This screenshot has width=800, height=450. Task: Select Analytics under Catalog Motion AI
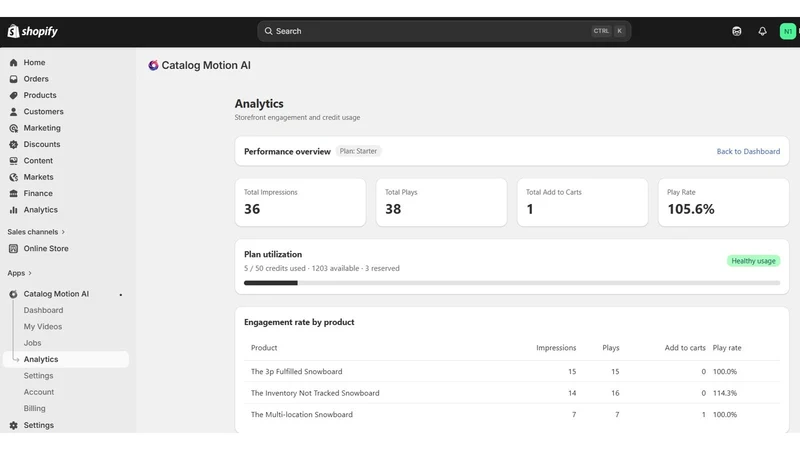click(x=65, y=359)
